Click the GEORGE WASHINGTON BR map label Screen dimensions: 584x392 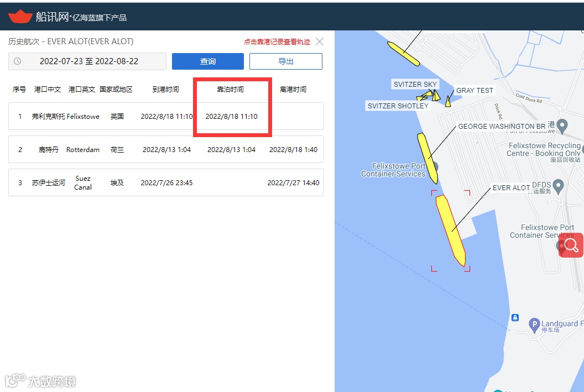(501, 126)
